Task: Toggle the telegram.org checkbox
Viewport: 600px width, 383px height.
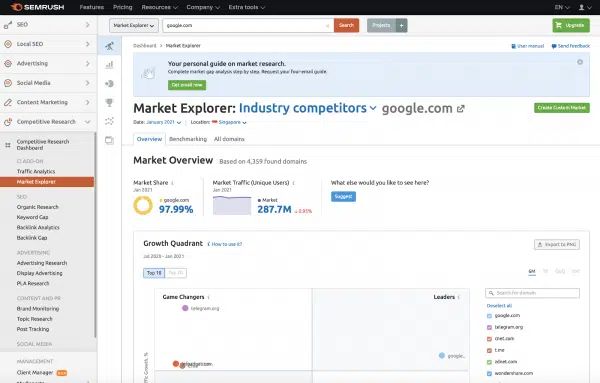Action: pyautogui.click(x=489, y=327)
